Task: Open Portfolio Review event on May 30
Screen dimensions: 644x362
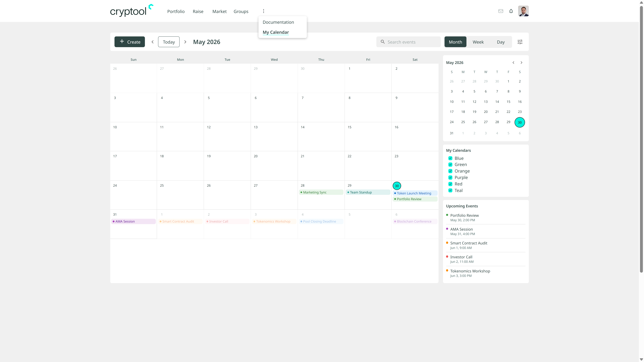Action: click(x=415, y=199)
